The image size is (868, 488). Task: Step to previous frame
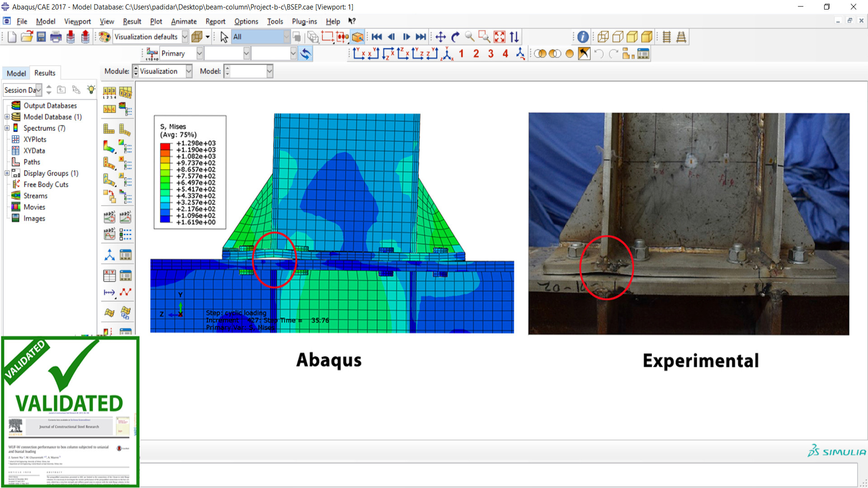click(392, 37)
